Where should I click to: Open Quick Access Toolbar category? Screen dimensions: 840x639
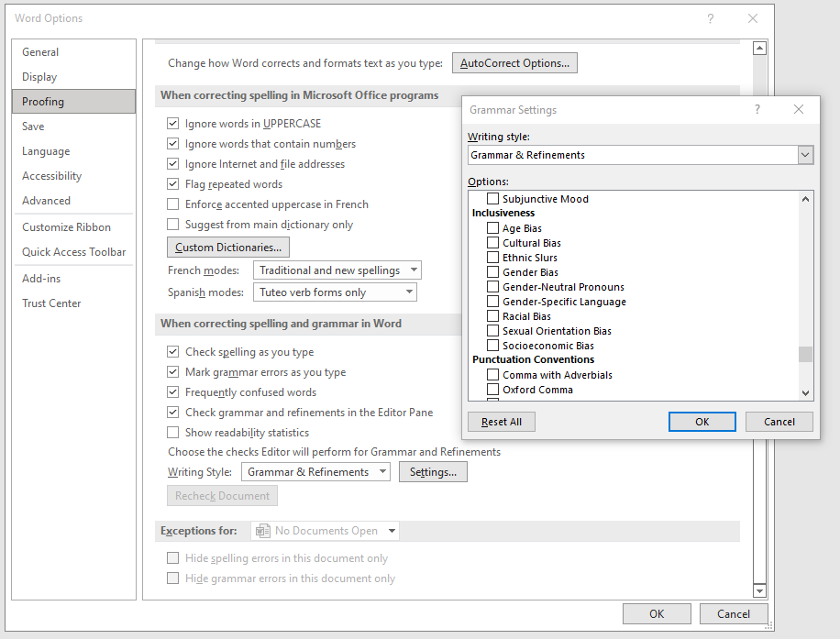coord(74,252)
